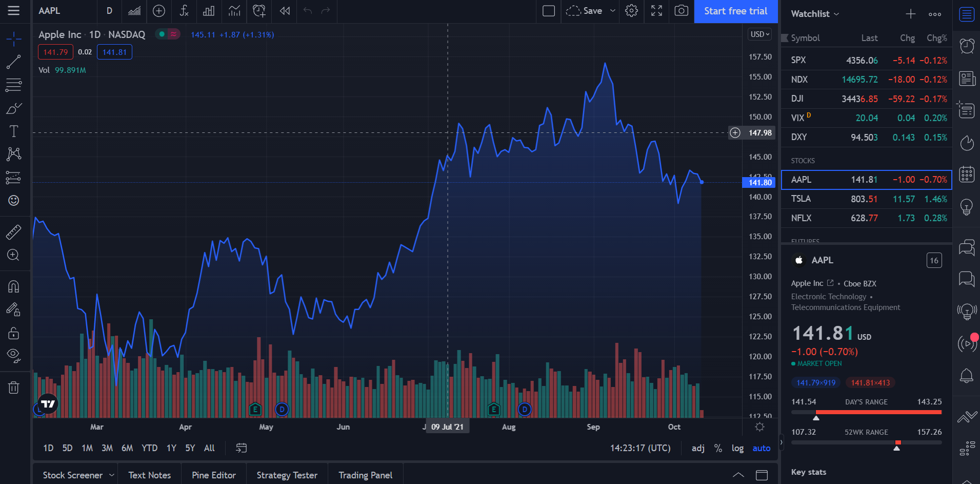Create an alert from the toolbar
Viewport: 980px width, 484px height.
[259, 11]
